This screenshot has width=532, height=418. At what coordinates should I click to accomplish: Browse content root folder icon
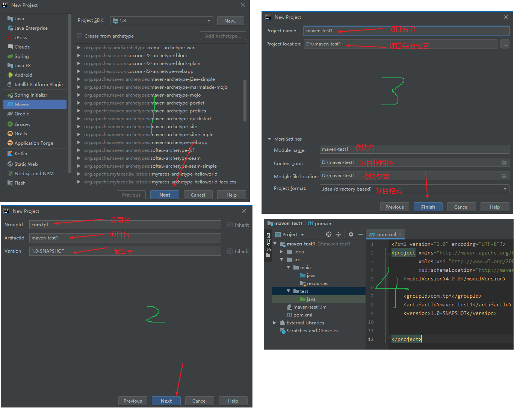(x=504, y=162)
